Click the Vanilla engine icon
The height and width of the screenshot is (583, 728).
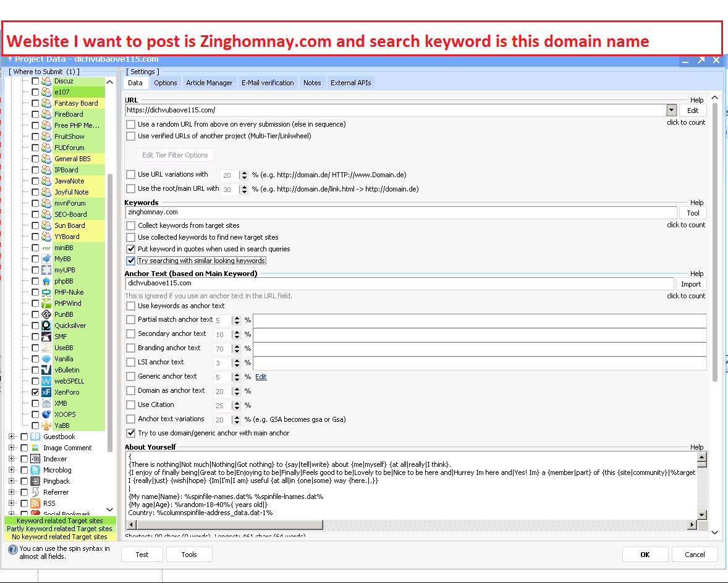coord(46,359)
